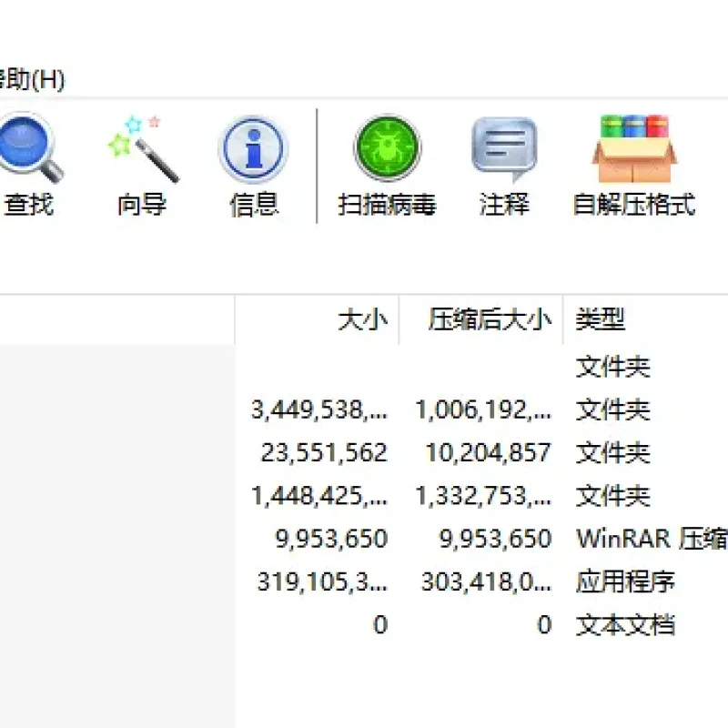
Task: Select the size cell 9,953,650
Action: (331, 539)
